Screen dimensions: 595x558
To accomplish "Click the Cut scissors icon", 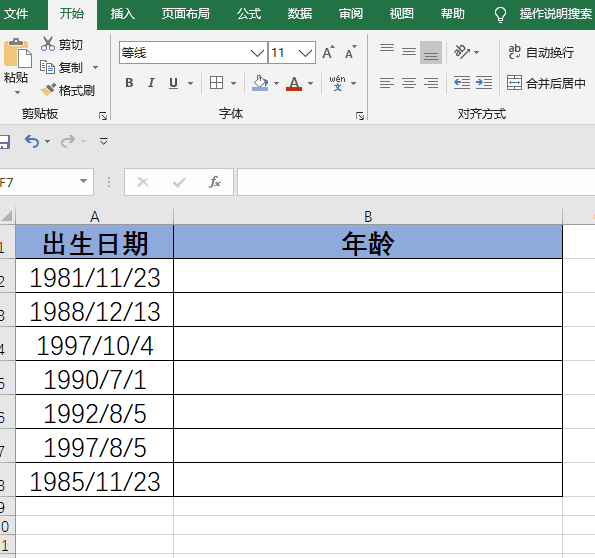I will pos(48,44).
